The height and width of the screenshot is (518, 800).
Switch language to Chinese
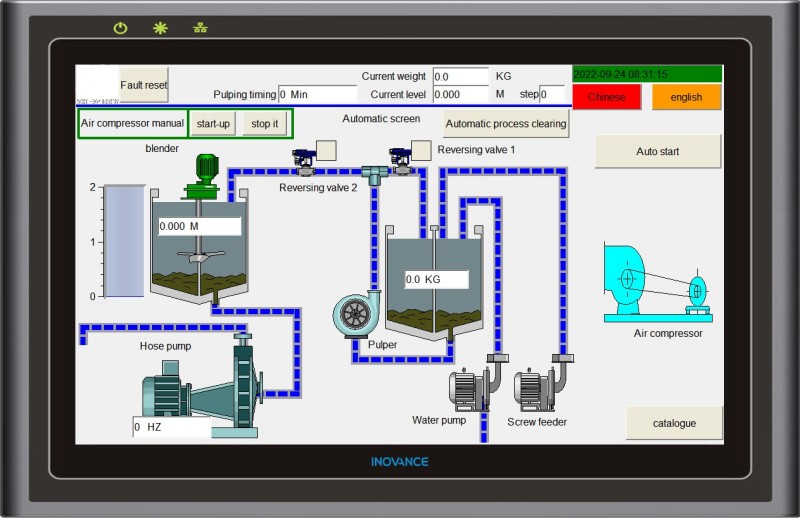pos(606,97)
